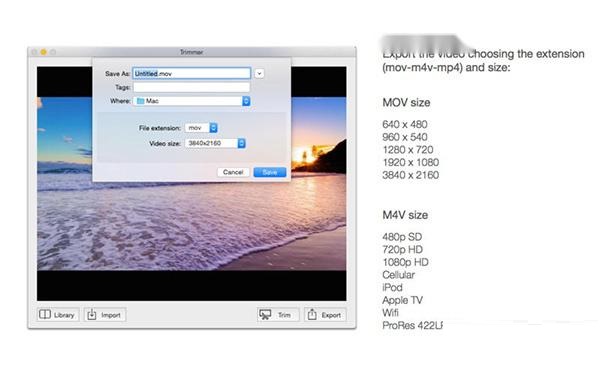The image size is (600, 375).
Task: Expand the save dialog with chevron button
Action: tap(259, 73)
